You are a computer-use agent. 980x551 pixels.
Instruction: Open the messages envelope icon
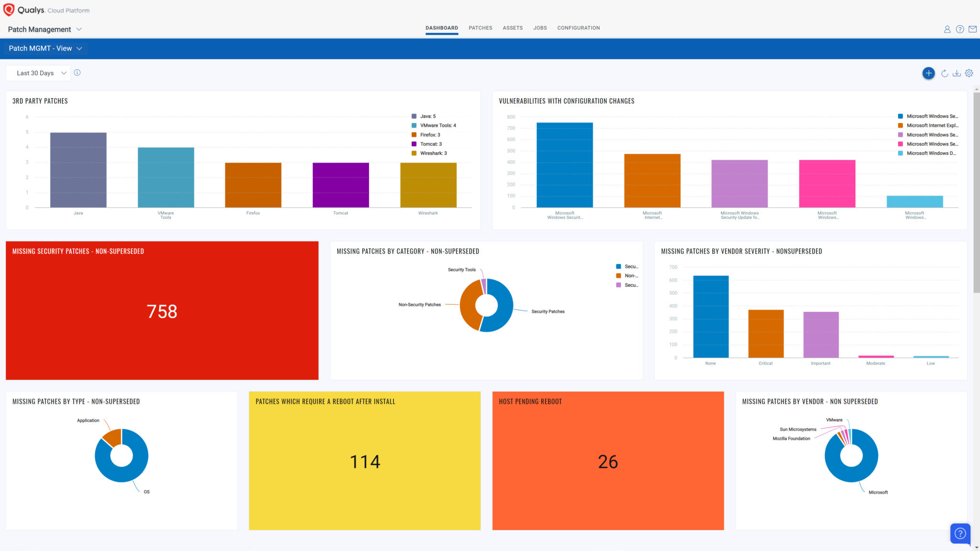point(972,29)
